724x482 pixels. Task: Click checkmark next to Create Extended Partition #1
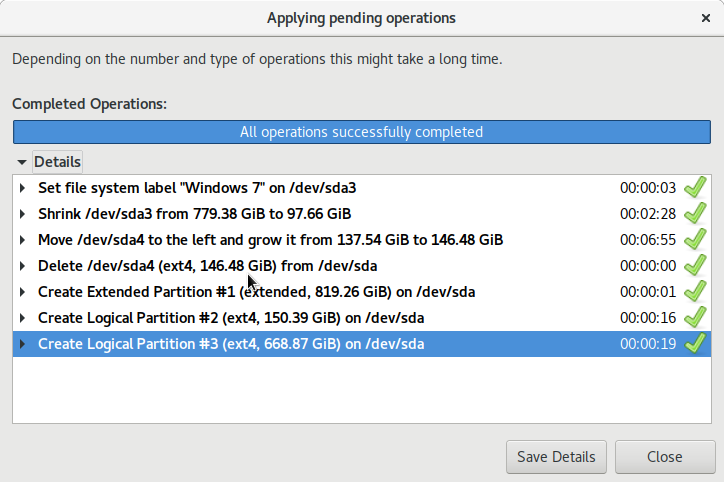tap(695, 291)
